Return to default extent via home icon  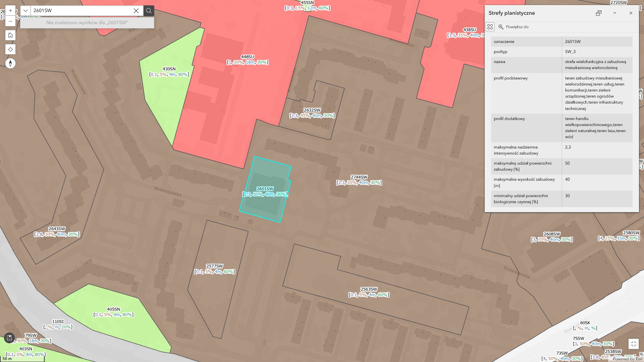10,35
